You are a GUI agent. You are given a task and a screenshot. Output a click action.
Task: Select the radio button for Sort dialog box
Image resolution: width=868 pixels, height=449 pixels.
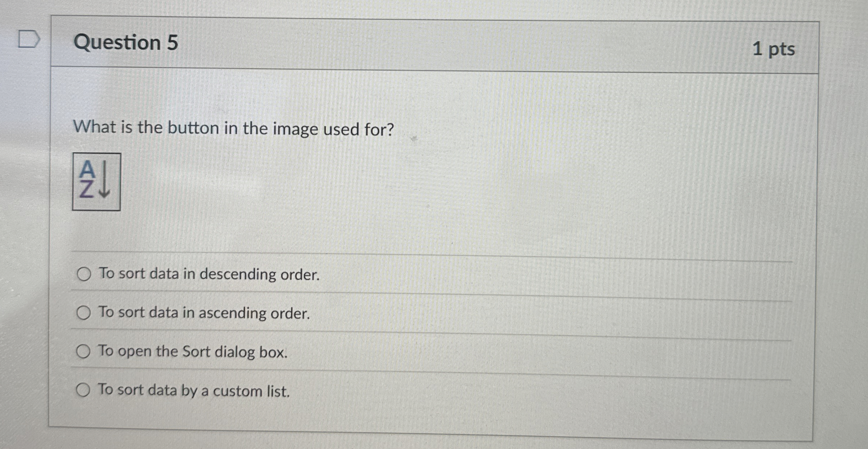click(x=84, y=351)
